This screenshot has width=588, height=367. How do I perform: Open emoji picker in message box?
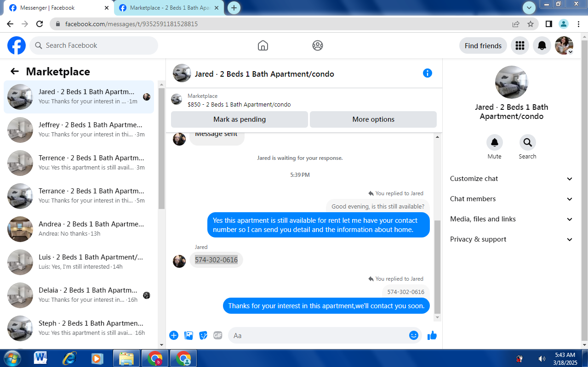click(414, 335)
